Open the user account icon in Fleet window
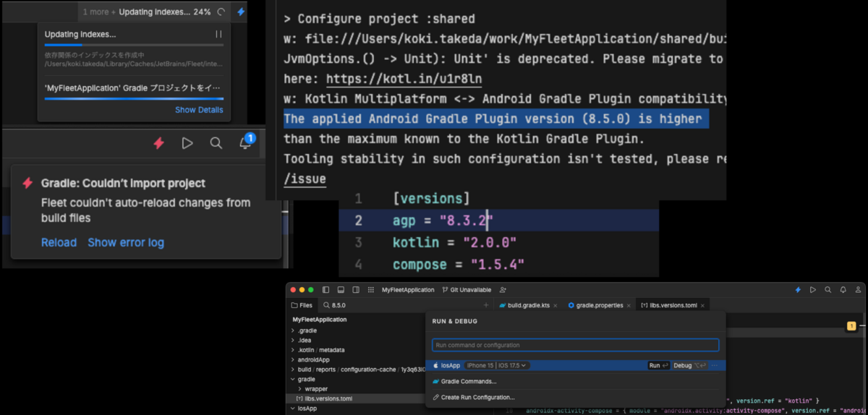This screenshot has height=415, width=868. pos(857,290)
